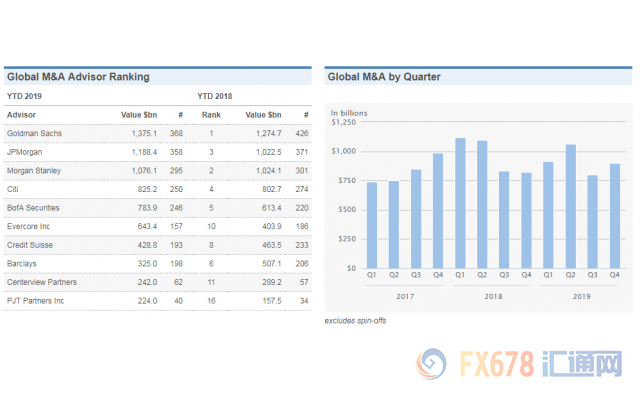Click Credit Suisse 2019 value 428.8
640x400 pixels.
point(147,245)
